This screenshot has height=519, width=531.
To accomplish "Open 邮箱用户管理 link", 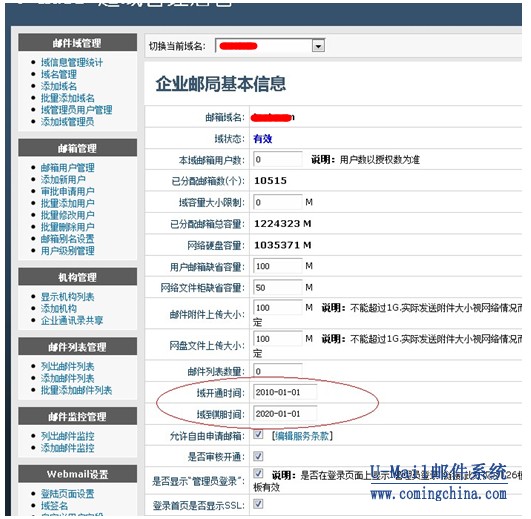I will [67, 168].
